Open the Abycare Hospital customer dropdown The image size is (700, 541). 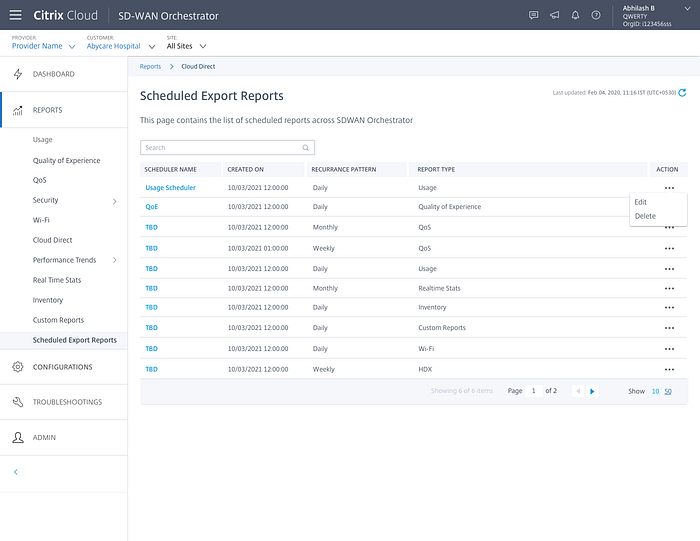(x=121, y=46)
